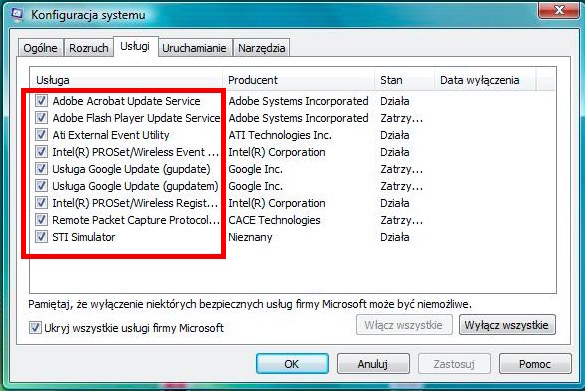Uncheck Adobe Flash Player Update Service checkbox
Image resolution: width=585 pixels, height=391 pixels.
click(41, 118)
